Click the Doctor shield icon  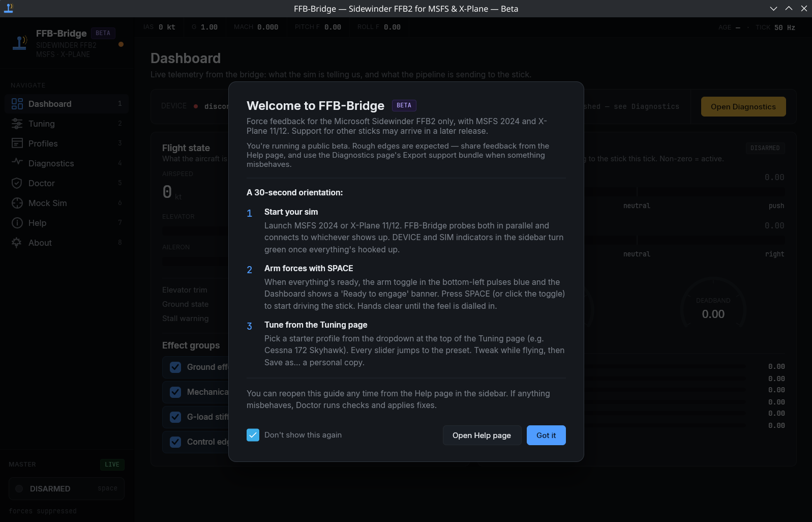point(17,183)
